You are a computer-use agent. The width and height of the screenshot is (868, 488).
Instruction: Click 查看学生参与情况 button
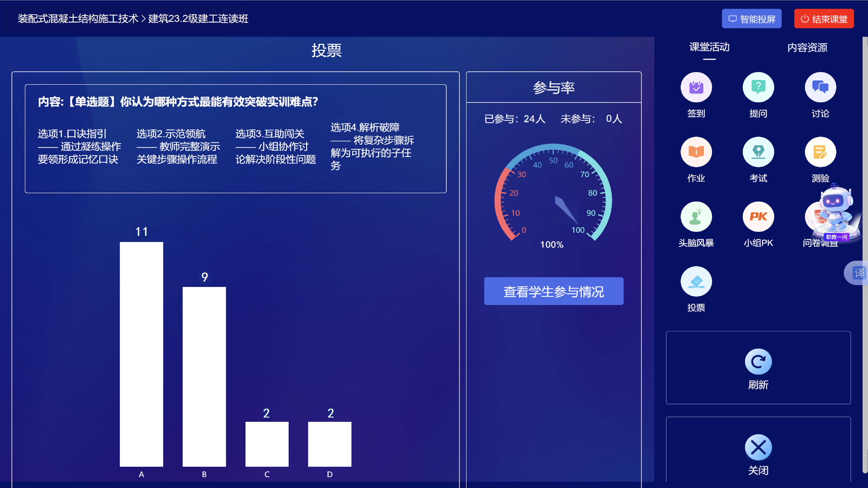point(554,291)
